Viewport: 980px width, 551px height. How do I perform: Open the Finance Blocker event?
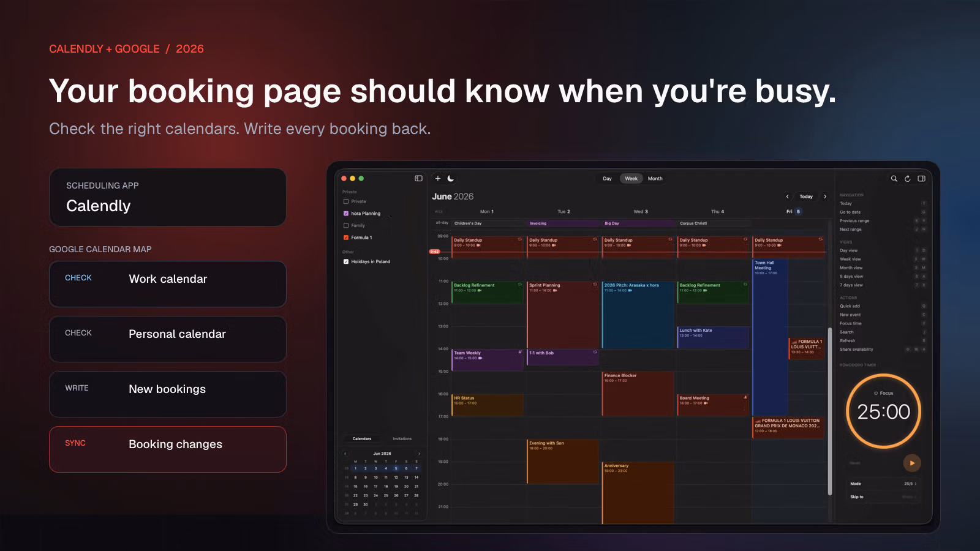pos(638,394)
